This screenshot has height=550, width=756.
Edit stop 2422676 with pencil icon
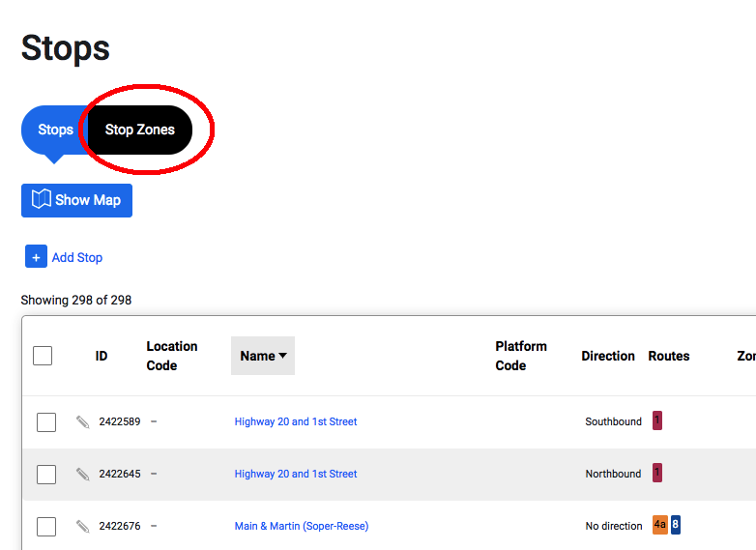click(82, 526)
